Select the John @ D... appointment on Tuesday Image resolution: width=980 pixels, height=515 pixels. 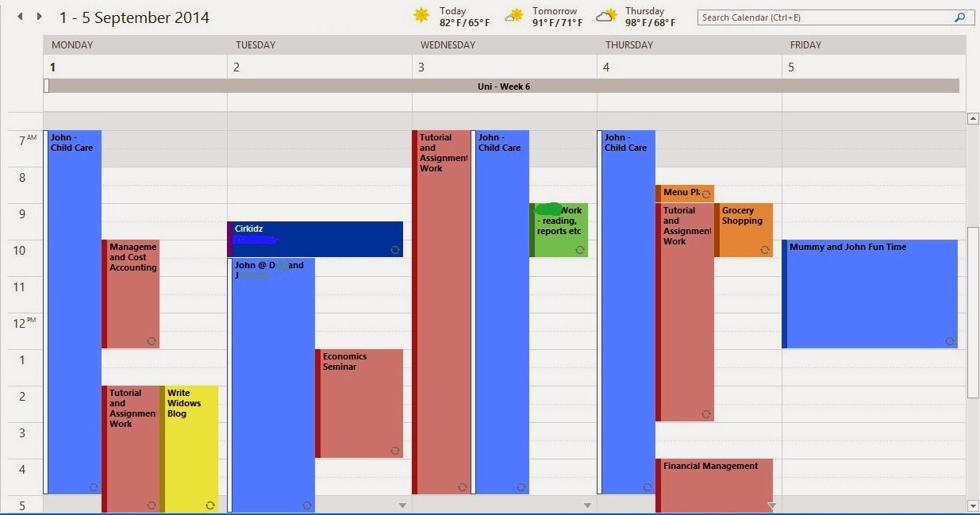tap(271, 385)
